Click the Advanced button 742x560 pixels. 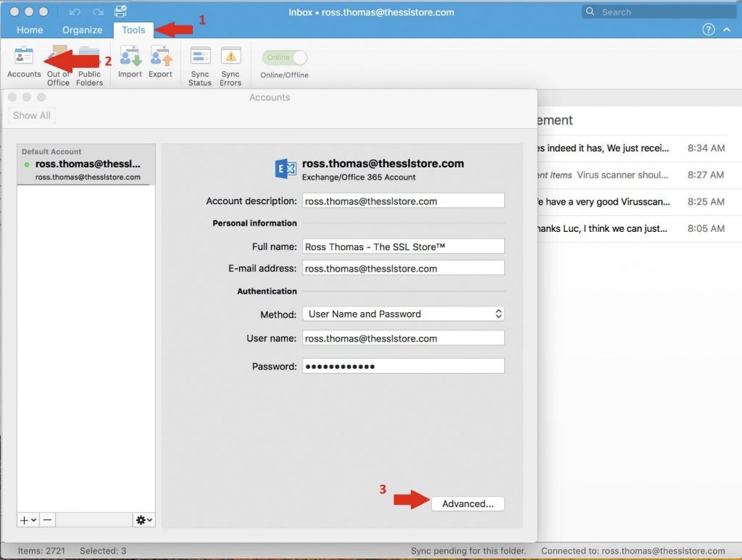467,503
